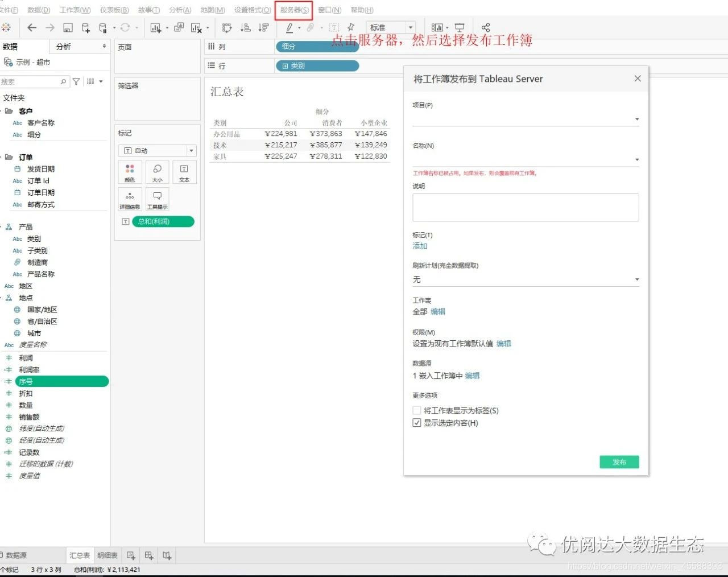The image size is (728, 577).
Task: Open the 工作表 Worksheet menu
Action: coord(75,10)
